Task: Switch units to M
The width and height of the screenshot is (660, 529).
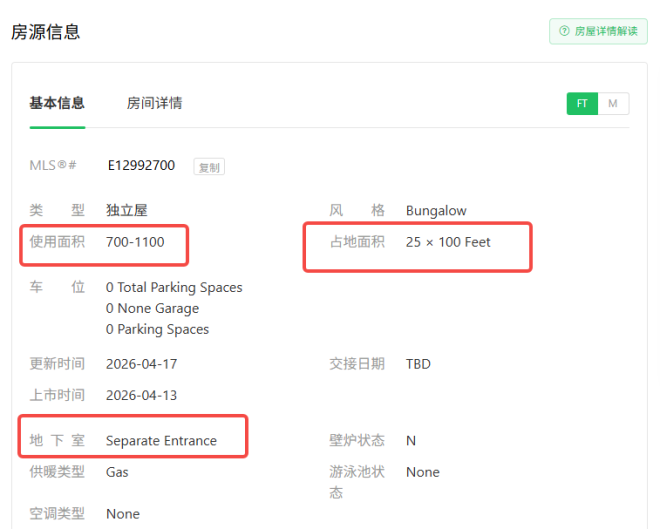Action: point(613,104)
